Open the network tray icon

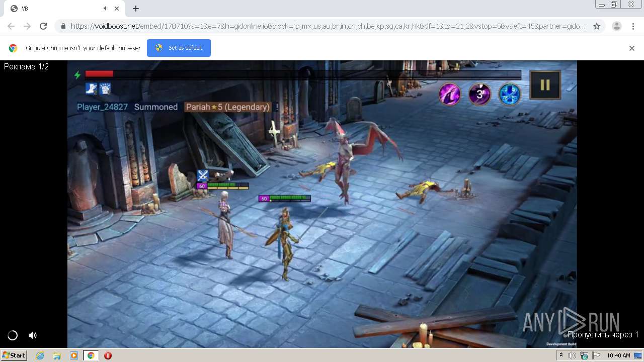pos(584,355)
